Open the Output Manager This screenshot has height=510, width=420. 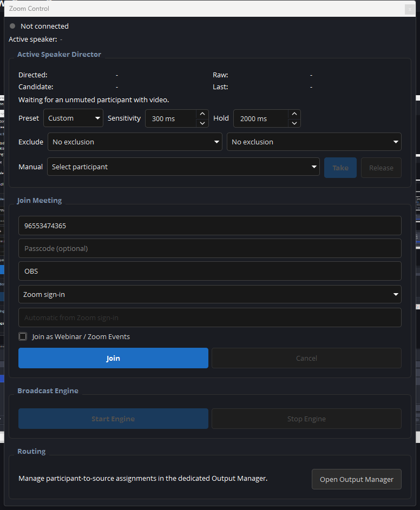357,479
